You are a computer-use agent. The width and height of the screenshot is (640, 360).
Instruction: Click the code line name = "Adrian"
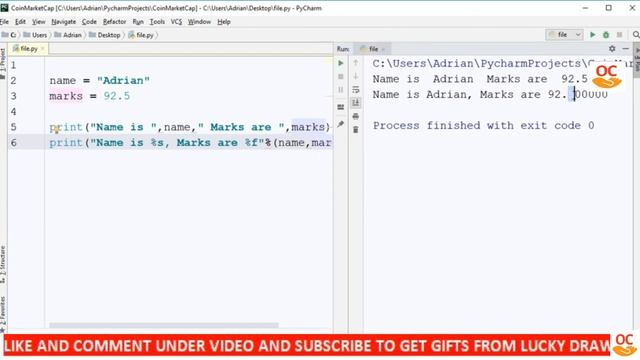click(x=100, y=80)
